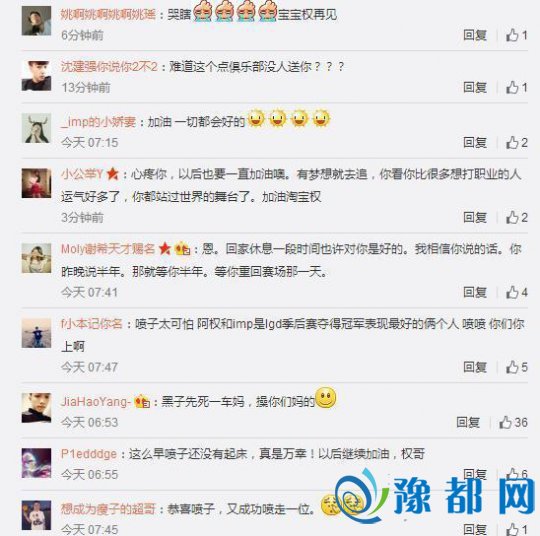Open user profile 想成为瘦子的超哥

tap(108, 509)
